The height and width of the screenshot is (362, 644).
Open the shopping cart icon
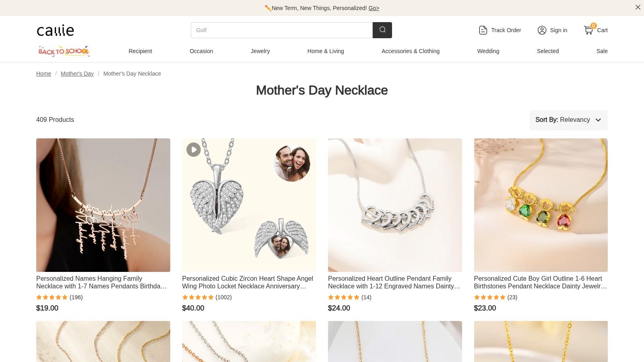coord(588,30)
